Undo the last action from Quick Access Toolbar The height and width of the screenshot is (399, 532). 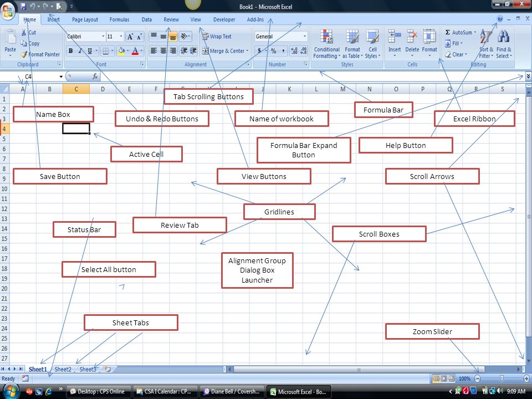33,6
